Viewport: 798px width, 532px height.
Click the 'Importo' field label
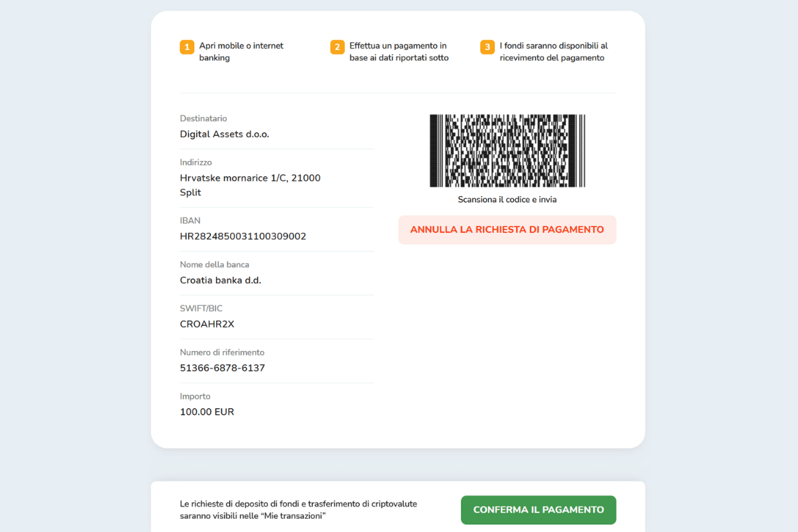click(195, 396)
